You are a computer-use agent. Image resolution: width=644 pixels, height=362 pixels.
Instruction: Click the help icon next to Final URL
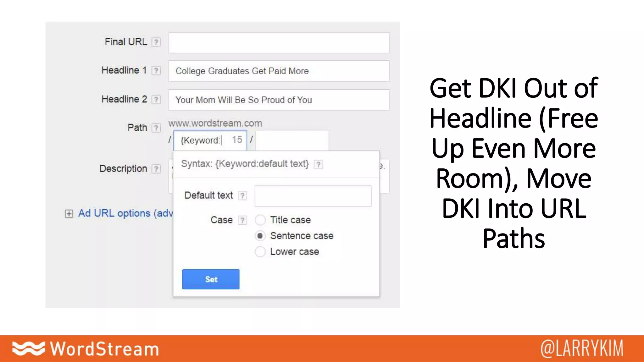point(156,42)
